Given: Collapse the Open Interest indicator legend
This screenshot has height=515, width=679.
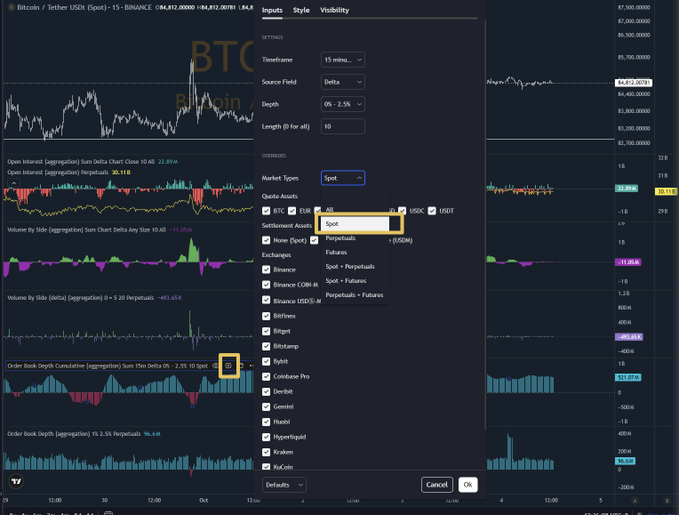Looking at the screenshot, I should pos(14,182).
